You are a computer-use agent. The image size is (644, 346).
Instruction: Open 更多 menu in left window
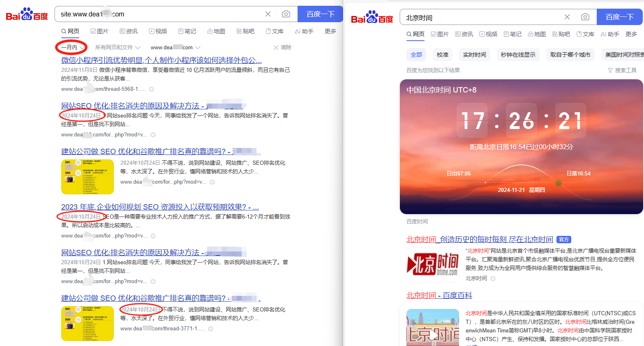(330, 31)
